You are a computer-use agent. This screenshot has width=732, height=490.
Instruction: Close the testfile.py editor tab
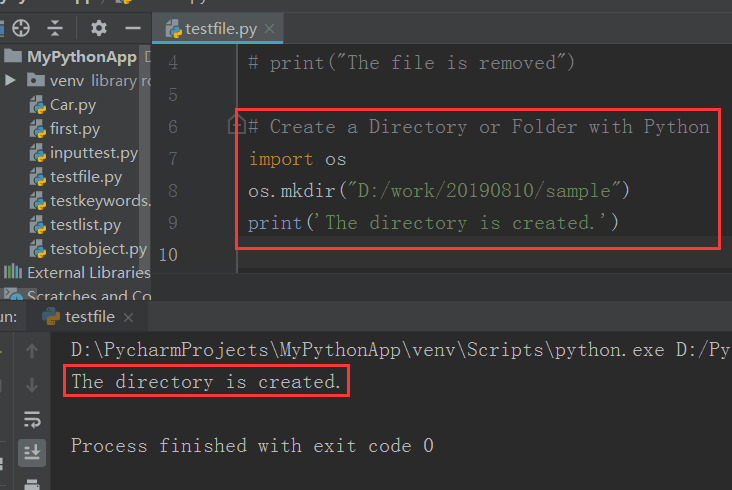coord(269,29)
